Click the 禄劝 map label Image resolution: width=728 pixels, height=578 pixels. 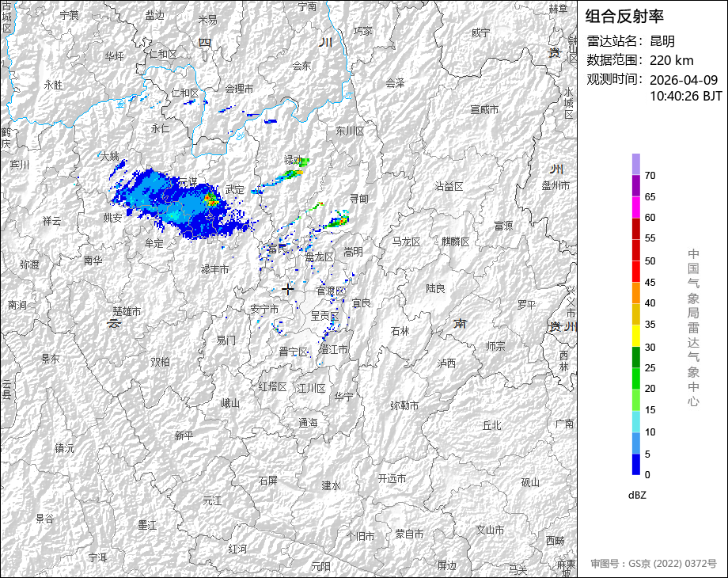pos(294,160)
